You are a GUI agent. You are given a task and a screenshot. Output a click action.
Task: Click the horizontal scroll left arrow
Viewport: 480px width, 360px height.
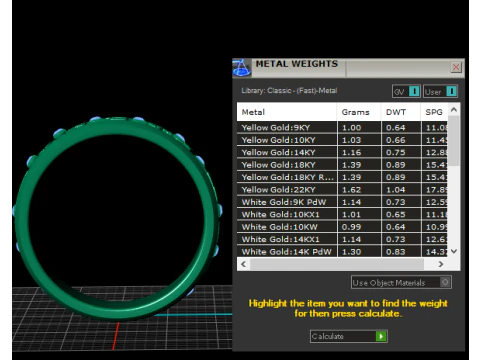click(x=243, y=264)
